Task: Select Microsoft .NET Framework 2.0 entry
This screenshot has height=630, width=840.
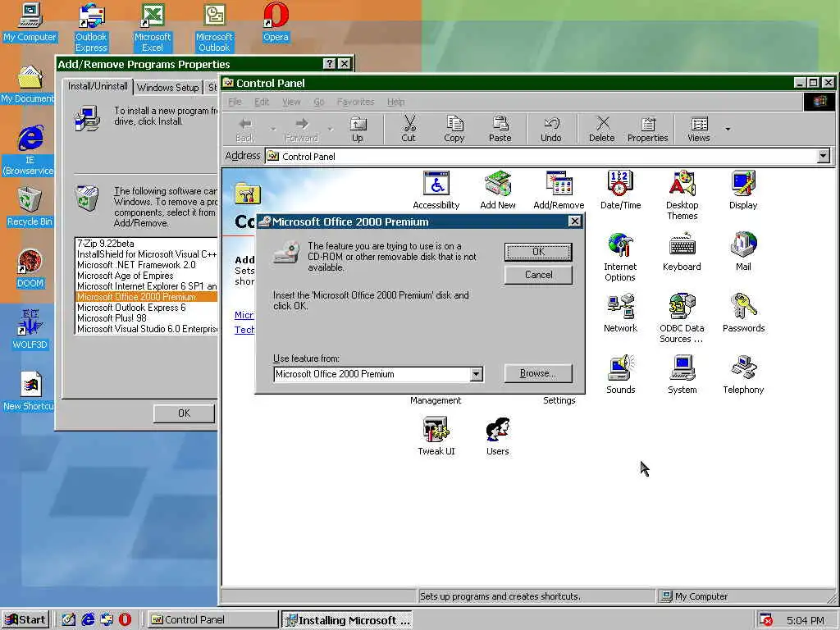Action: [146, 265]
